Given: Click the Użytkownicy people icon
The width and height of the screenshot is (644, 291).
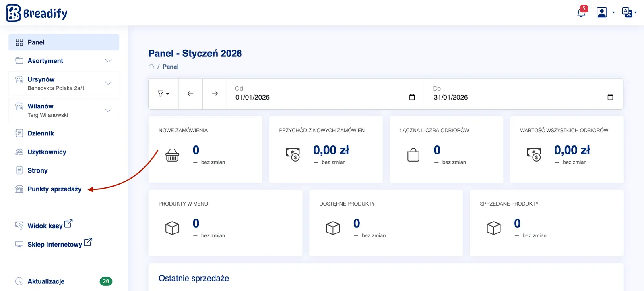Looking at the screenshot, I should click(x=19, y=152).
